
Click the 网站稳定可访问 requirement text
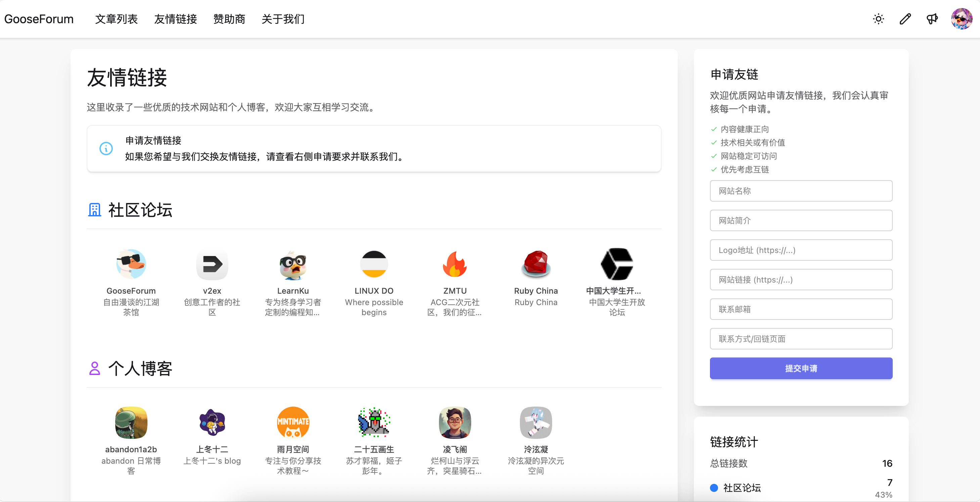[x=749, y=157]
